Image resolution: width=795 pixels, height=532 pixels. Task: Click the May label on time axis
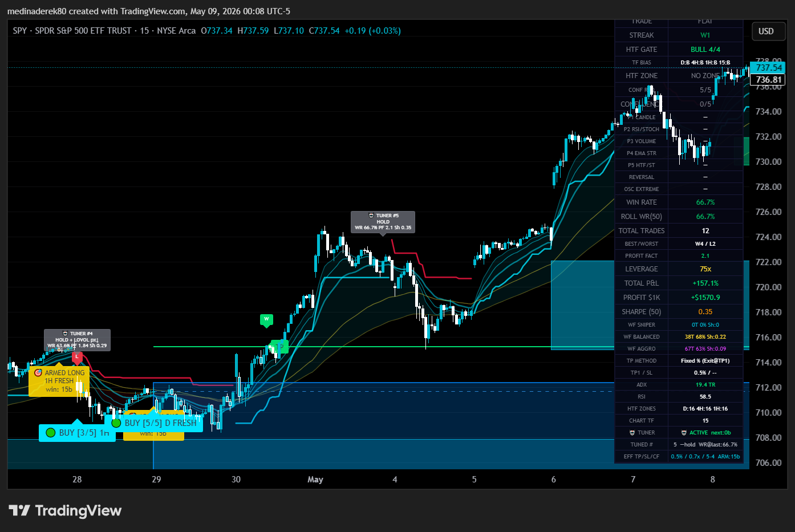pyautogui.click(x=315, y=480)
